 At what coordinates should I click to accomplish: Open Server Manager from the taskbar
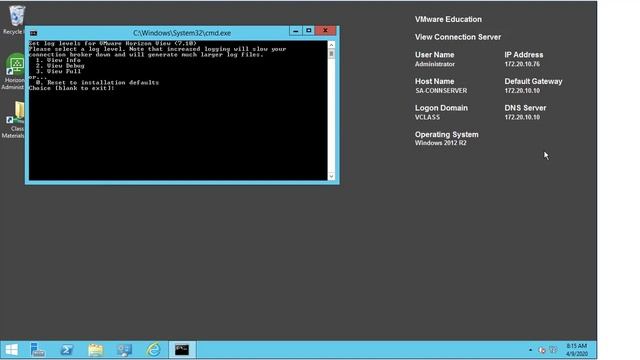38,350
